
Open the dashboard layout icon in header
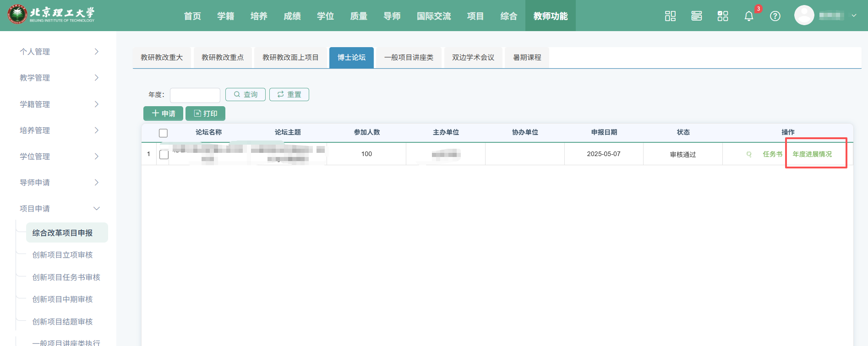click(670, 16)
